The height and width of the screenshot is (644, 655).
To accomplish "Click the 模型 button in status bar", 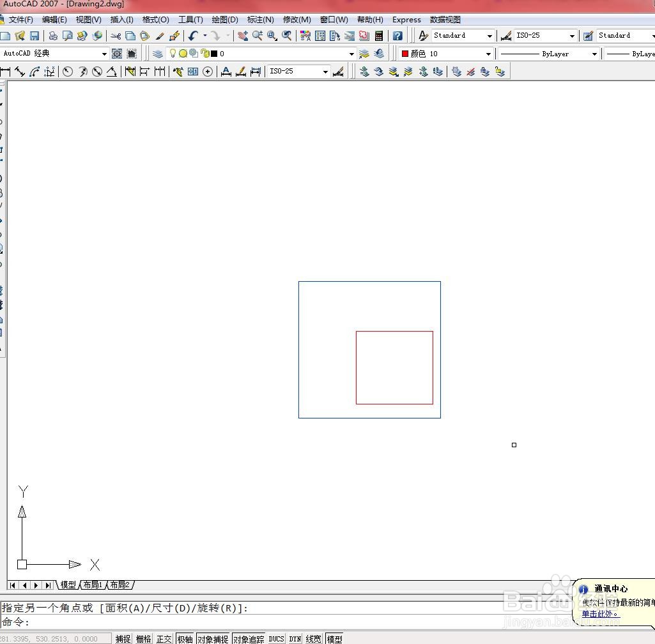I will click(x=335, y=639).
